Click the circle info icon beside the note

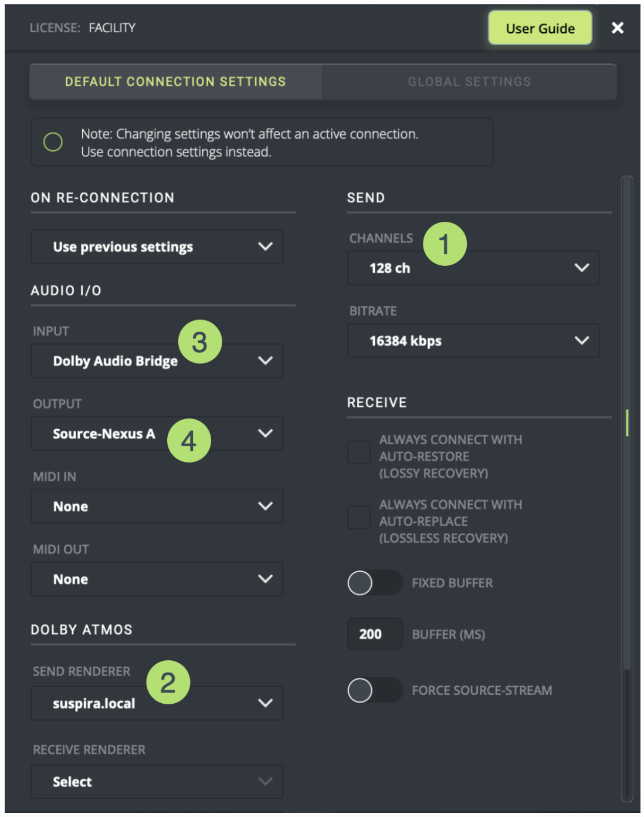53,142
